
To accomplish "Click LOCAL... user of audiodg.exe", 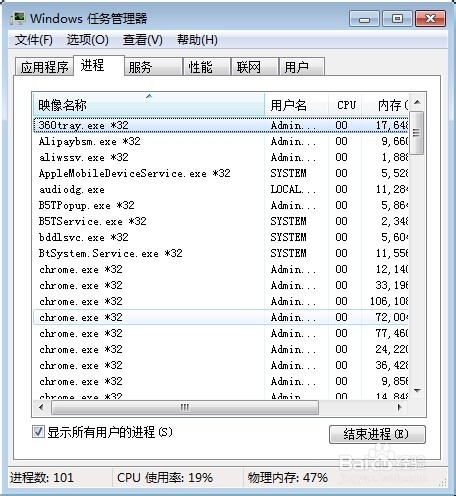I will tap(293, 189).
